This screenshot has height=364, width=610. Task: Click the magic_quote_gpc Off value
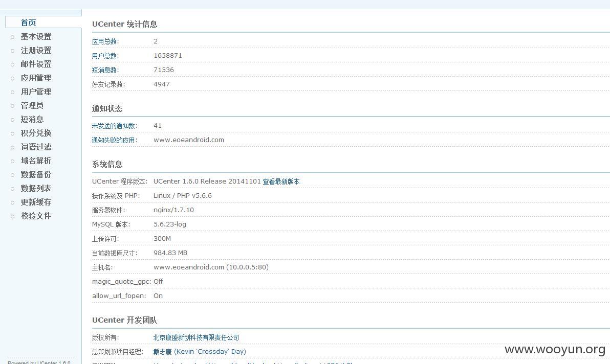[x=158, y=282]
